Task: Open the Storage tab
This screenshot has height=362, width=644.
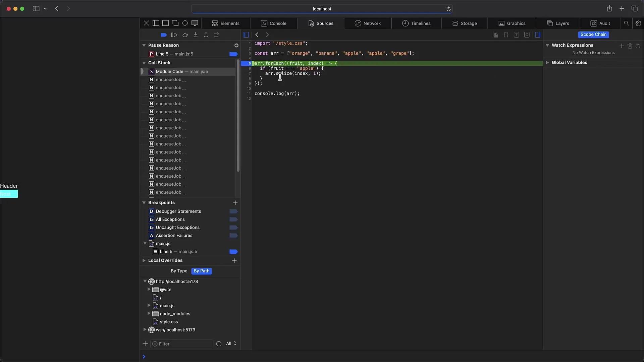Action: tap(465, 23)
